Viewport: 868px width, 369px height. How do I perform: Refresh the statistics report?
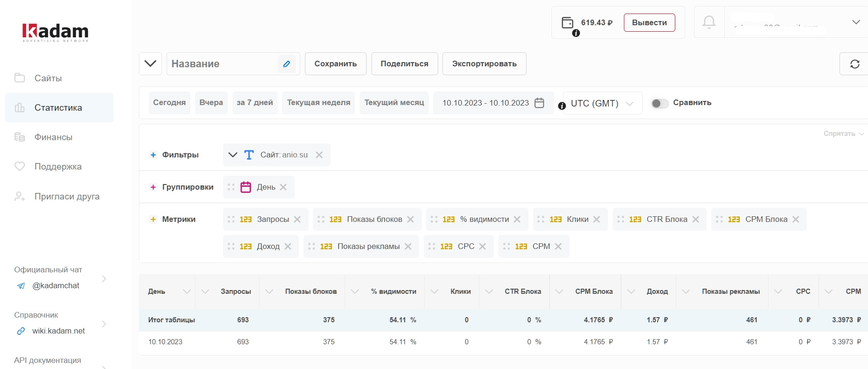[855, 64]
